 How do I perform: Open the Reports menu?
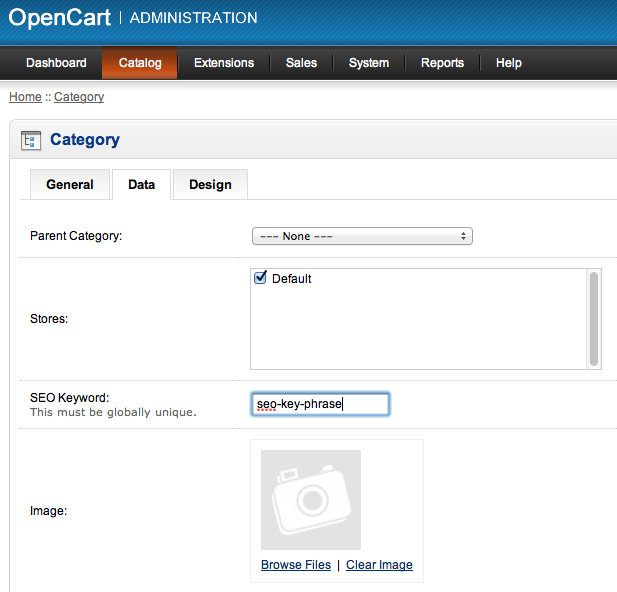(x=442, y=63)
